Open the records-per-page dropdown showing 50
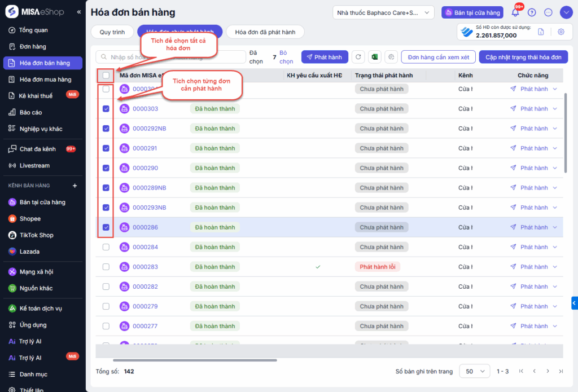 click(474, 371)
